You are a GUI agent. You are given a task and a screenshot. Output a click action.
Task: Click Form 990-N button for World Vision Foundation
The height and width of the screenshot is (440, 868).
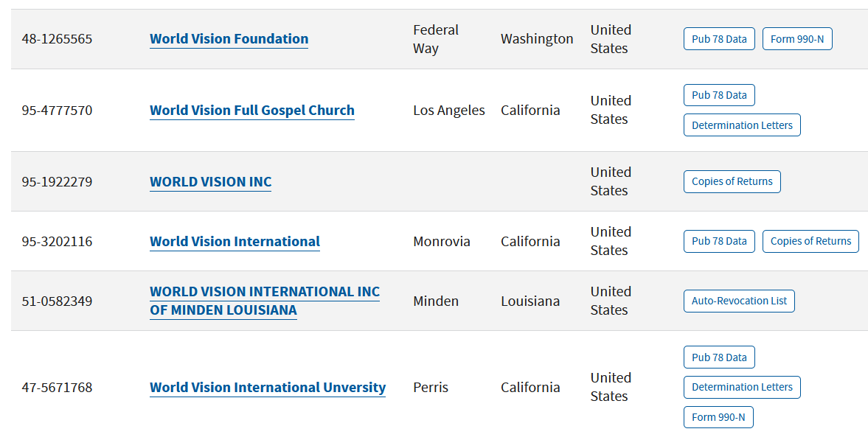pos(796,39)
